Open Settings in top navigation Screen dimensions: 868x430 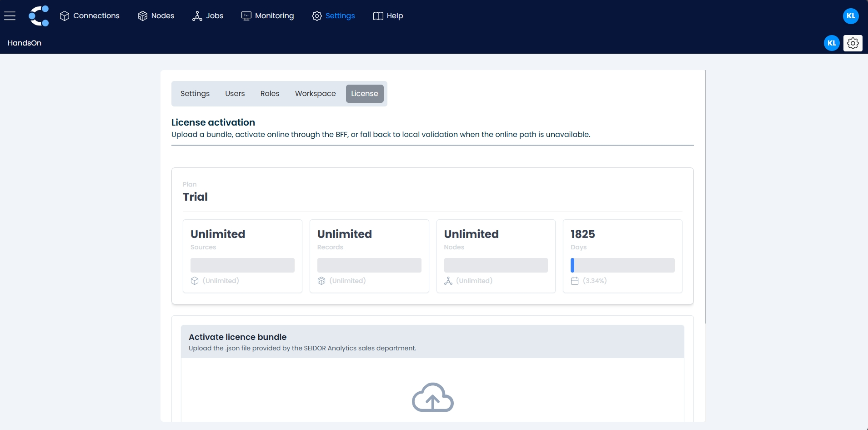(x=333, y=16)
